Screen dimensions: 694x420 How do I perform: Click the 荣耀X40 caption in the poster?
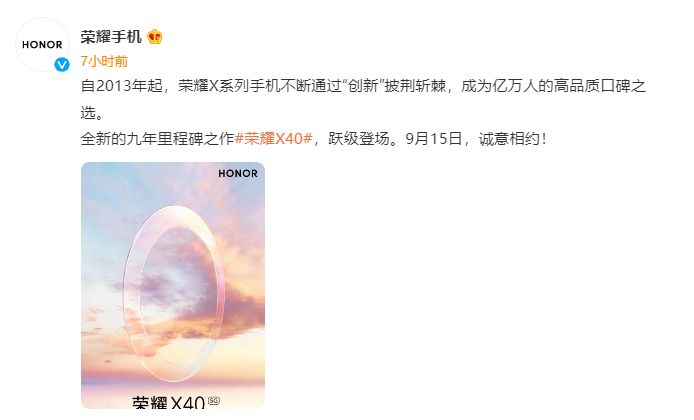tap(169, 402)
